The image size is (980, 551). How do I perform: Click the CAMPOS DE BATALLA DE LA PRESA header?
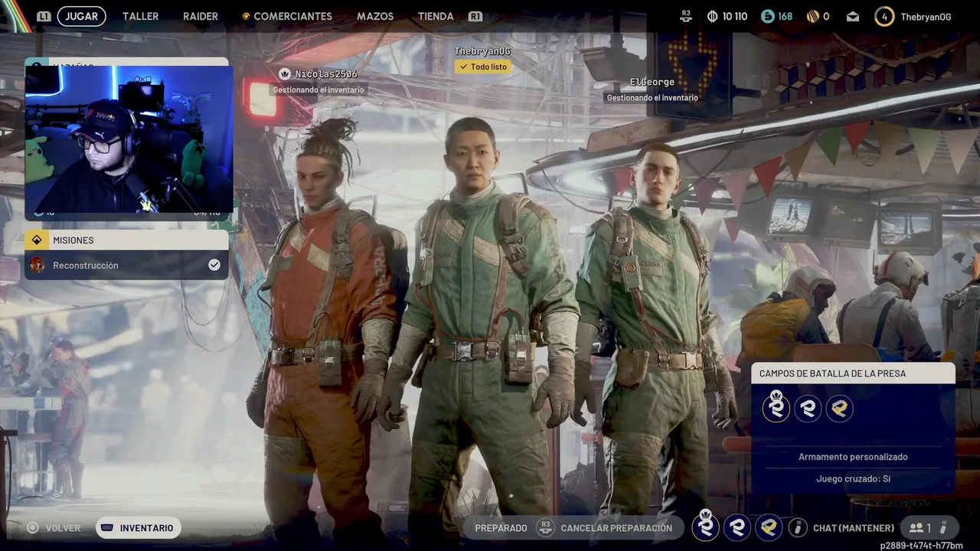point(854,373)
